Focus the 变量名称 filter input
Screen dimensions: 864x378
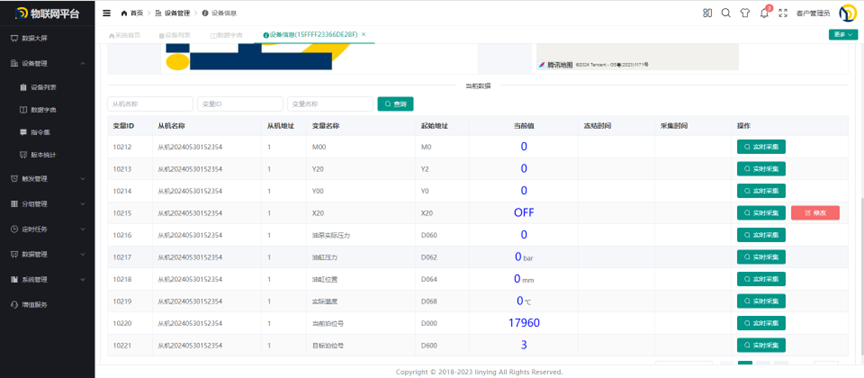point(330,104)
